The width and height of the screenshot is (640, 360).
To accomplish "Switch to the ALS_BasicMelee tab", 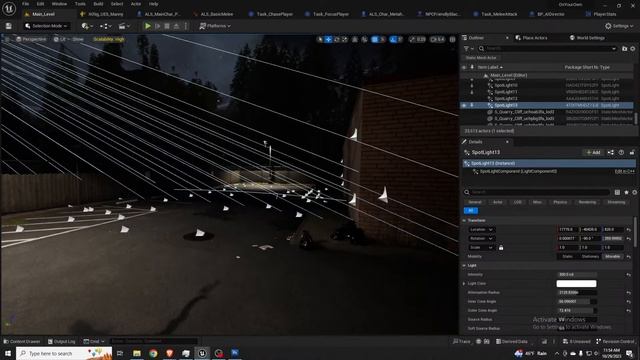I will 216,14.
